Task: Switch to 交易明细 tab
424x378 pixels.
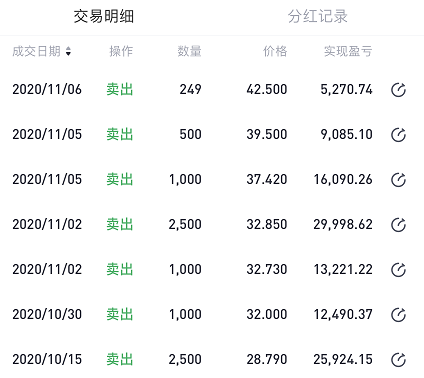Action: tap(104, 16)
